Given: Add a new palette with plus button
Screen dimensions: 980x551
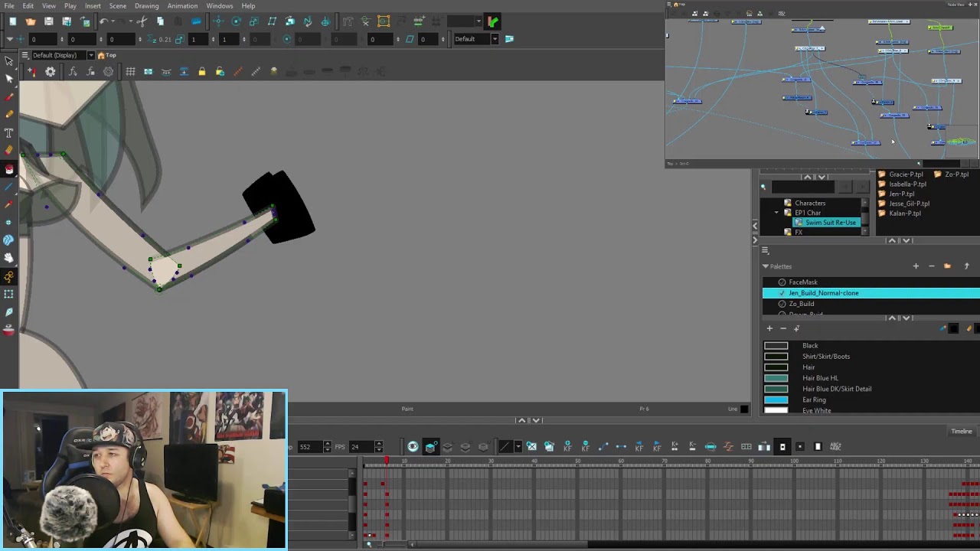Looking at the screenshot, I should [x=916, y=266].
